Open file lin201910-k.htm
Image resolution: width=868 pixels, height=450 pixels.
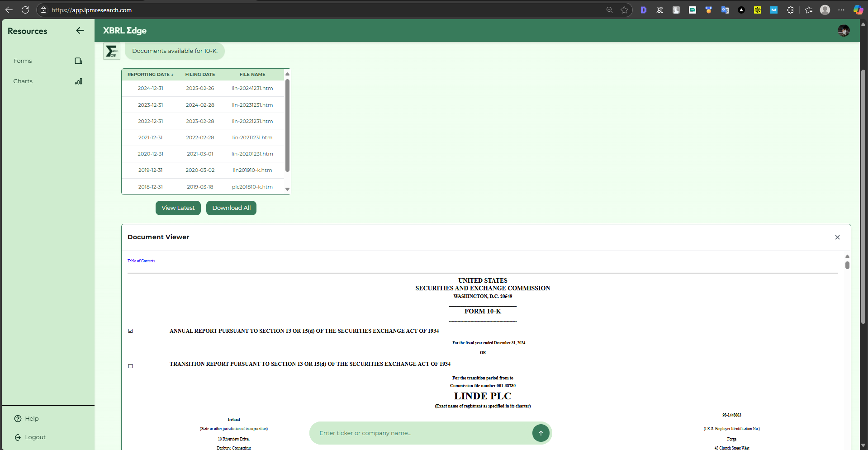tap(252, 170)
